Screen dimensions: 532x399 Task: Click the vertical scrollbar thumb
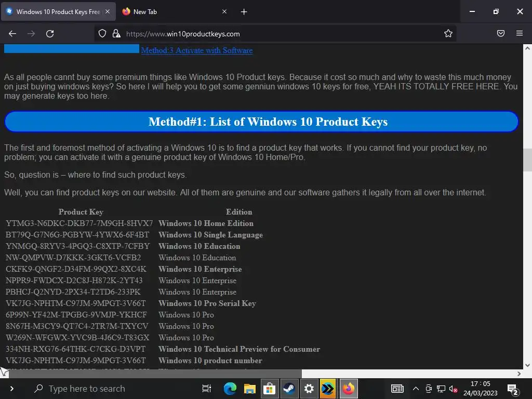pyautogui.click(x=527, y=160)
